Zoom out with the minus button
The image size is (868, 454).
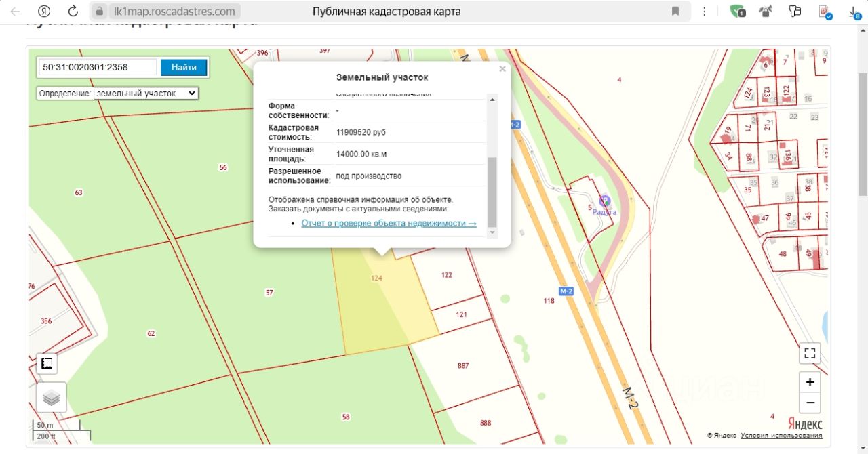coord(809,403)
